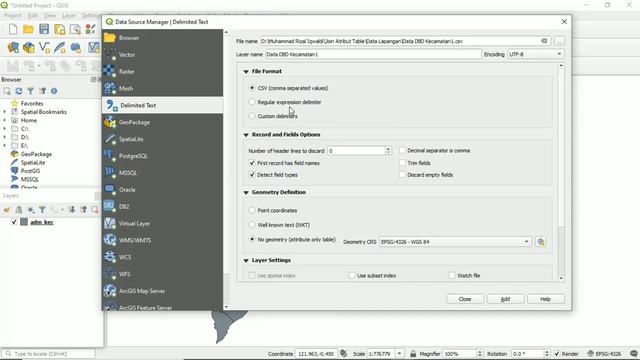Image resolution: width=640 pixels, height=360 pixels.
Task: Click the browse file button (...)
Action: 559,41
